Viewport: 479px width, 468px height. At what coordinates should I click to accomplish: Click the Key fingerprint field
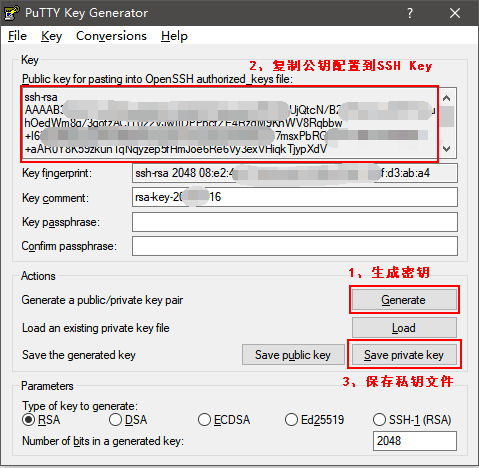point(295,173)
